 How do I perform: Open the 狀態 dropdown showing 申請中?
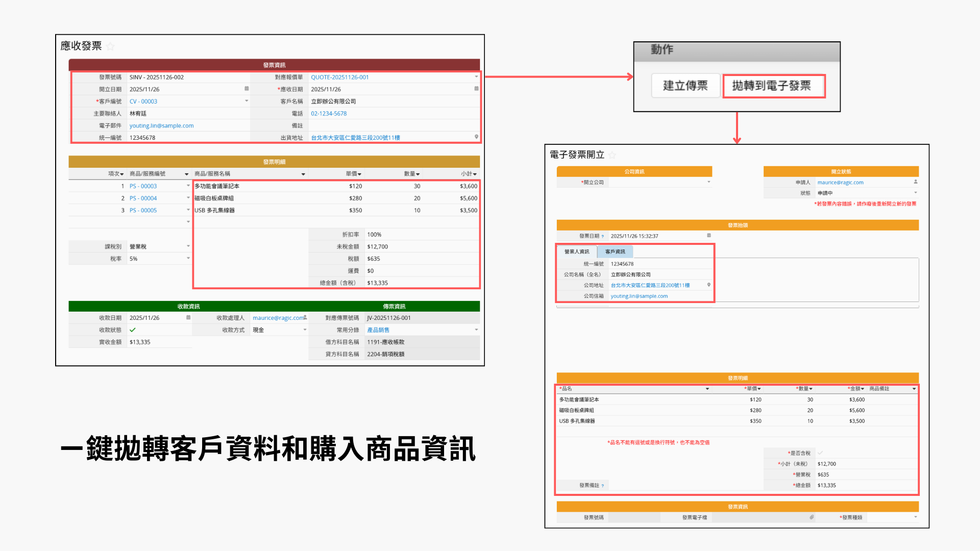tap(915, 193)
